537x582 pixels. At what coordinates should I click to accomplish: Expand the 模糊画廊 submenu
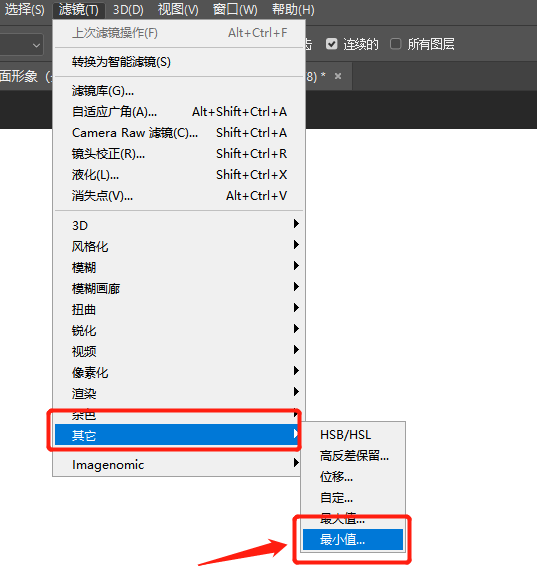(x=179, y=288)
